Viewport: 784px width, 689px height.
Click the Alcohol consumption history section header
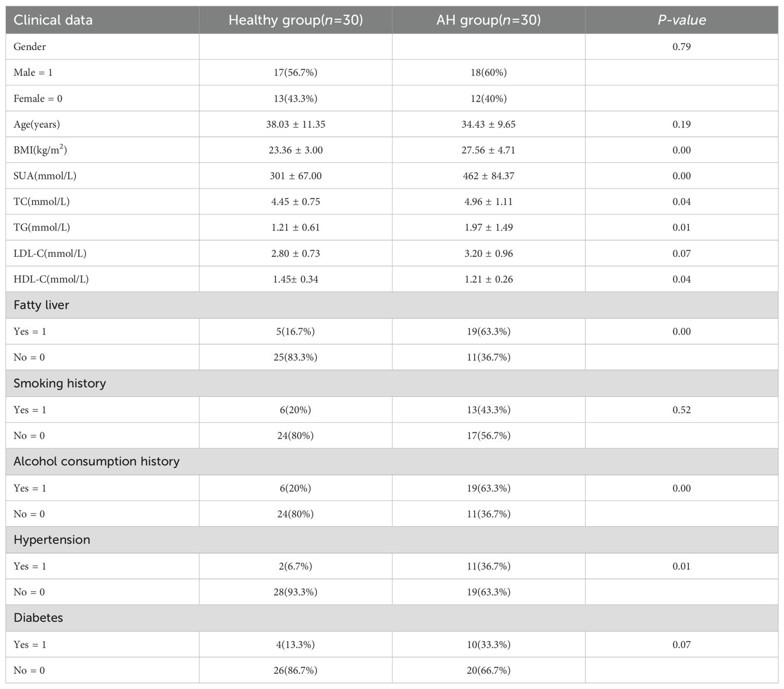pos(97,462)
